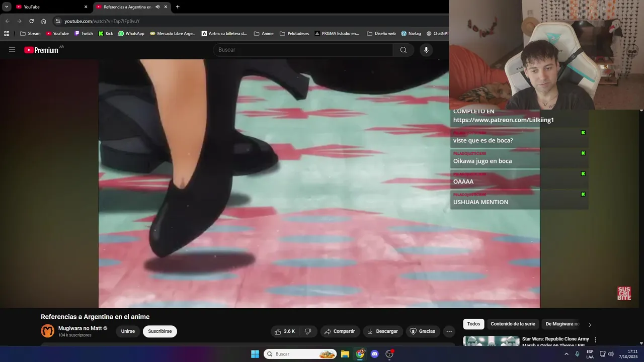Open a new browser tab
Viewport: 644px width, 362px height.
point(178,7)
